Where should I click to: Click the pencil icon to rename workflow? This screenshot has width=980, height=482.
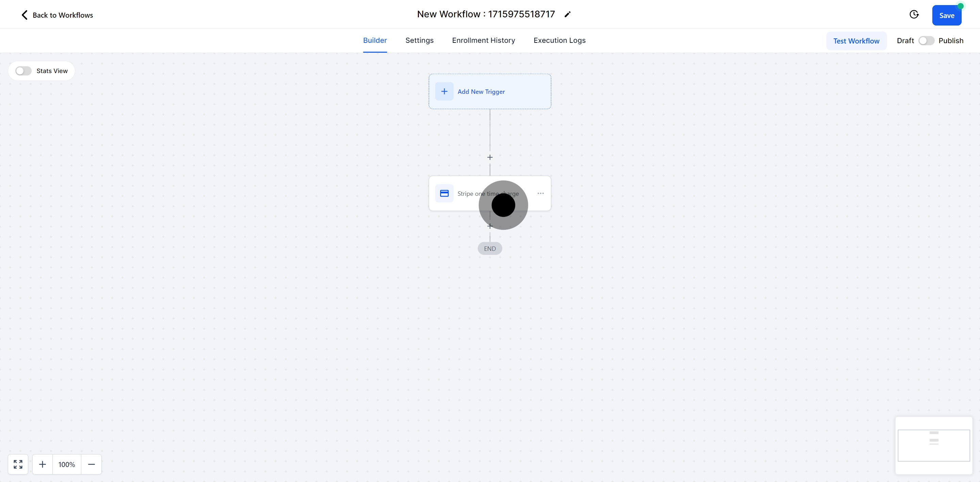pos(567,14)
